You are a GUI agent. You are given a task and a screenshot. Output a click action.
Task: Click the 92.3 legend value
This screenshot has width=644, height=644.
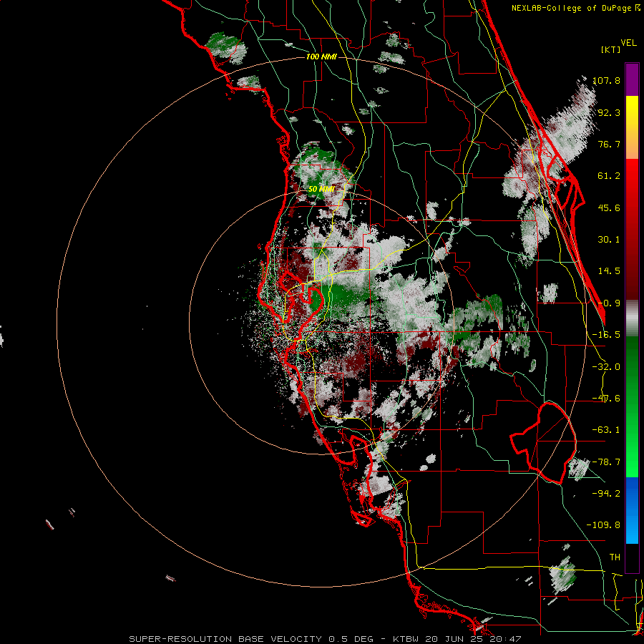point(609,112)
